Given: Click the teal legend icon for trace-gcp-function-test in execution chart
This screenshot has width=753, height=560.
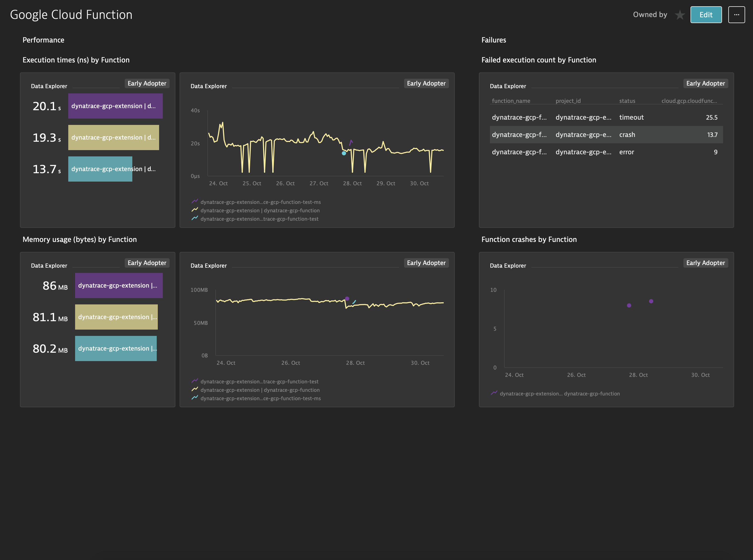Looking at the screenshot, I should pos(195,219).
